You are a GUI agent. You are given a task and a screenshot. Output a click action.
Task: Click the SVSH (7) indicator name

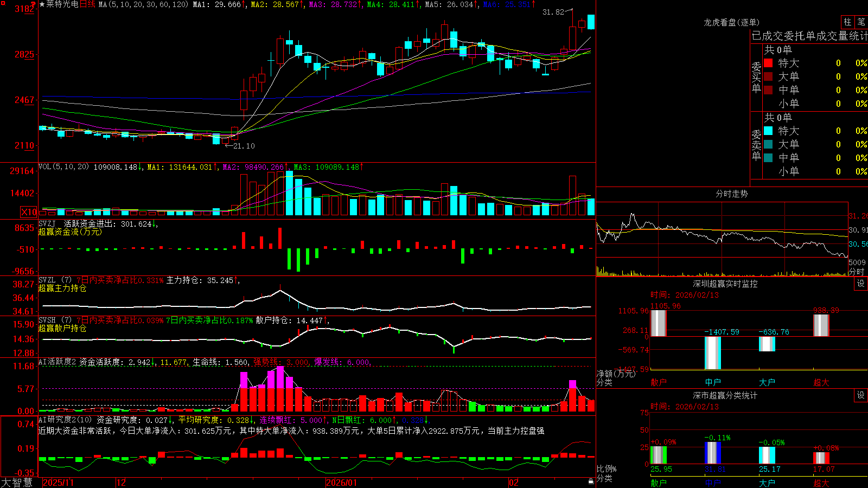tap(55, 320)
